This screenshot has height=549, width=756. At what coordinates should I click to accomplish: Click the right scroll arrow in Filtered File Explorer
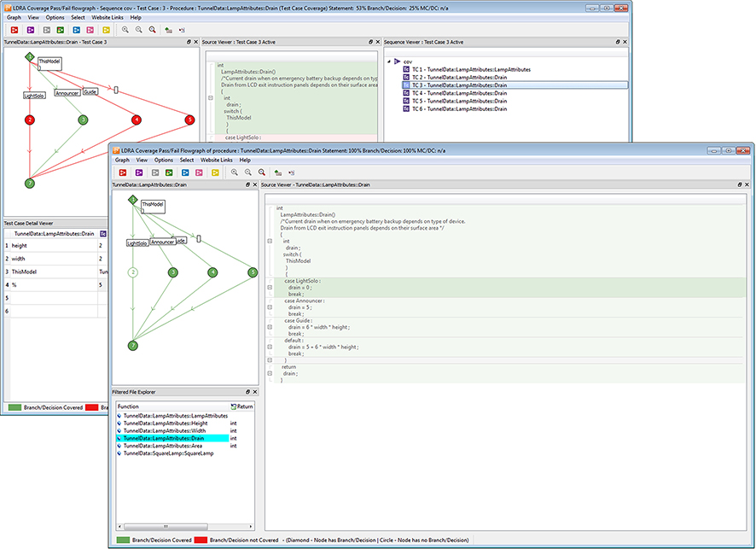[x=251, y=526]
